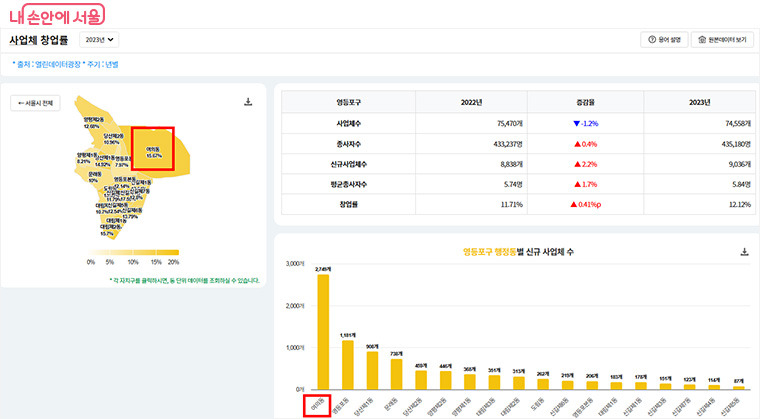Click the 435,180명 value cell
This screenshot has width=760, height=419.
[x=699, y=144]
